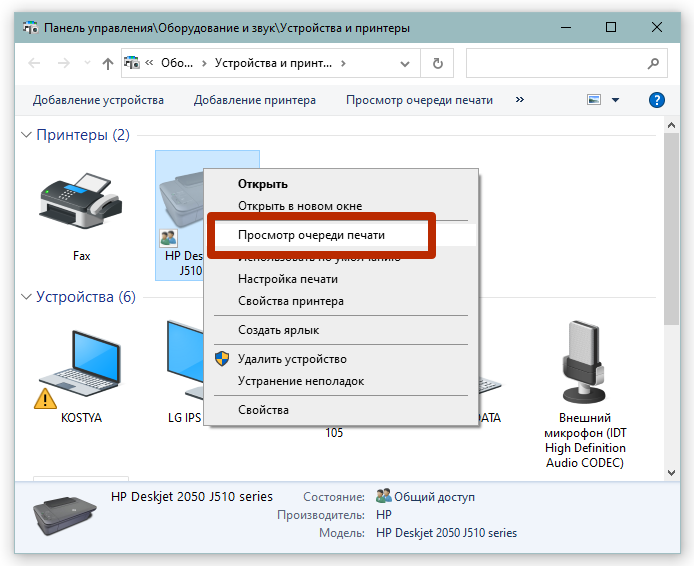The width and height of the screenshot is (694, 566).
Task: Click Устройства и принт... breadcrumb segment
Action: click(x=273, y=63)
